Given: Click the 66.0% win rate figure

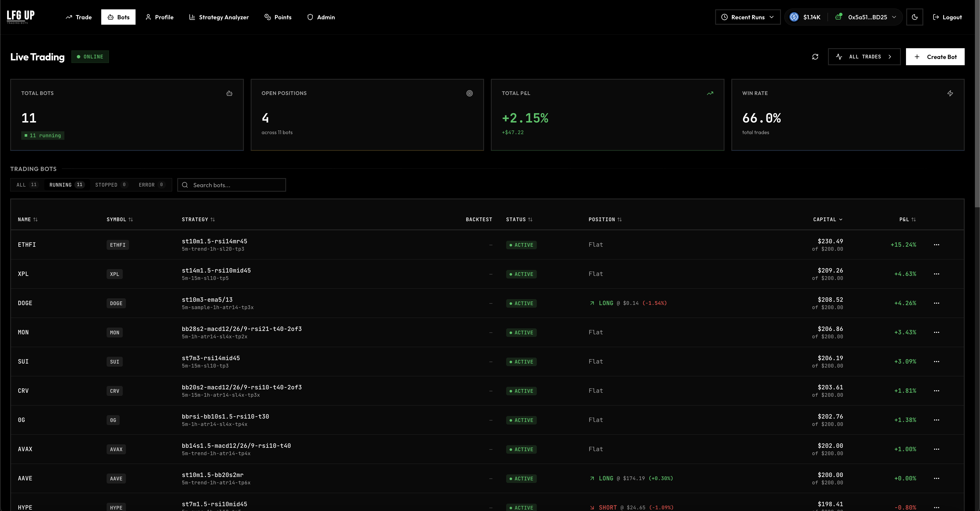Looking at the screenshot, I should [761, 118].
